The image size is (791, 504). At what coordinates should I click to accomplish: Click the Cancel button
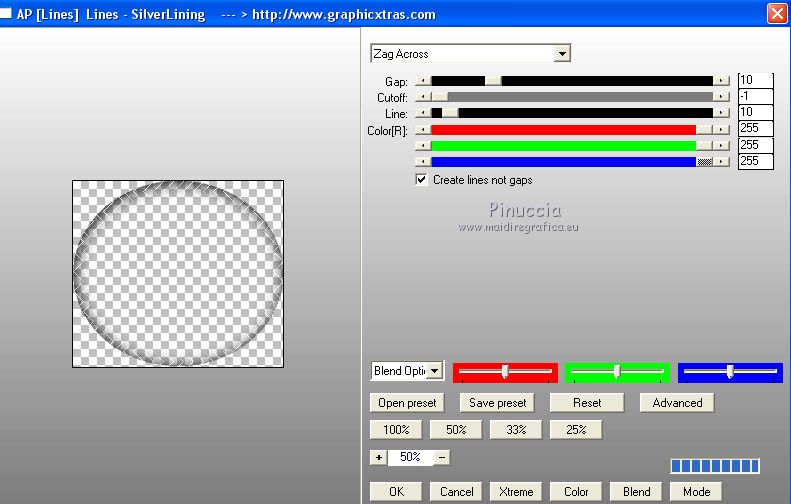[456, 491]
